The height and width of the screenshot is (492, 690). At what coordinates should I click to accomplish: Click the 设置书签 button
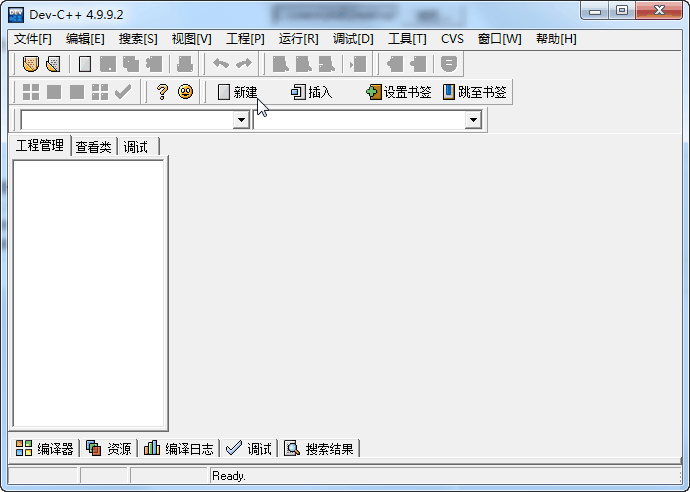click(399, 92)
